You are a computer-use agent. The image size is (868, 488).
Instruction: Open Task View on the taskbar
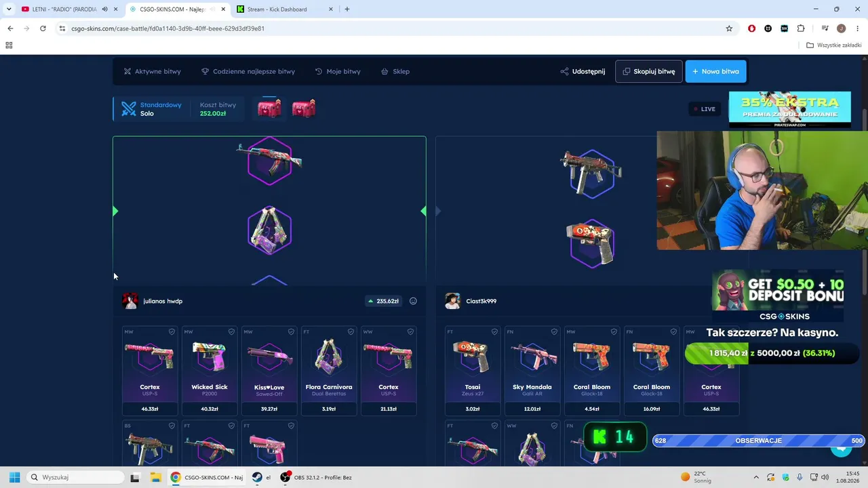134,477
